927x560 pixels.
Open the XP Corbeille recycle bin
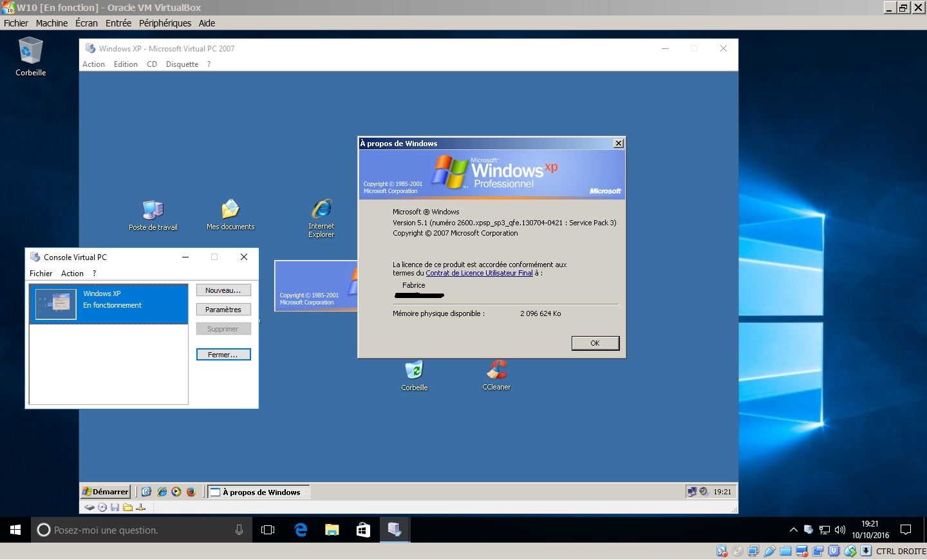[415, 371]
